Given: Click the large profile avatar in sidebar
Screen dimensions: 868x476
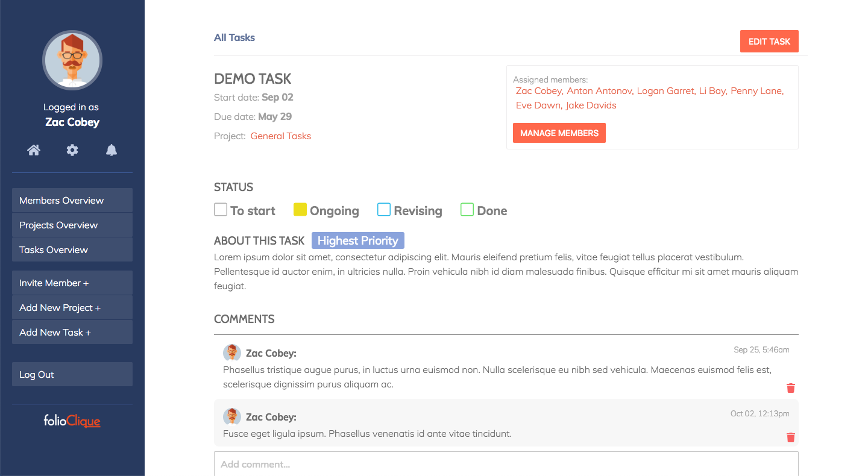Looking at the screenshot, I should [72, 60].
